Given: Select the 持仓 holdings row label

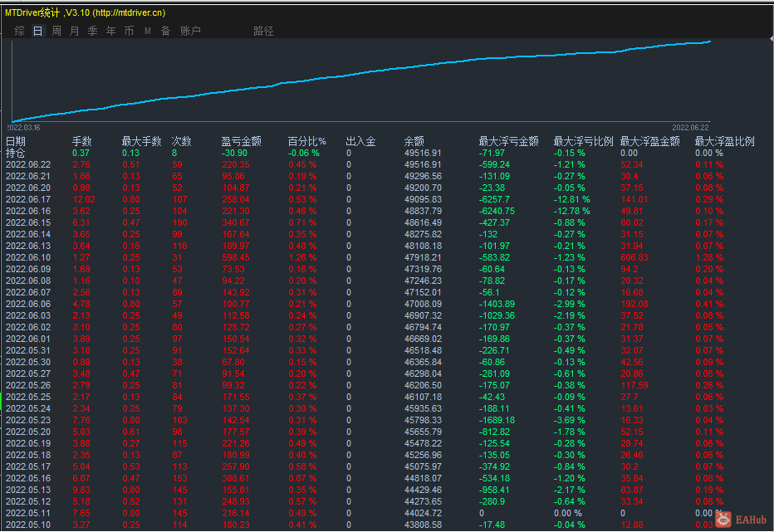Looking at the screenshot, I should click(16, 153).
